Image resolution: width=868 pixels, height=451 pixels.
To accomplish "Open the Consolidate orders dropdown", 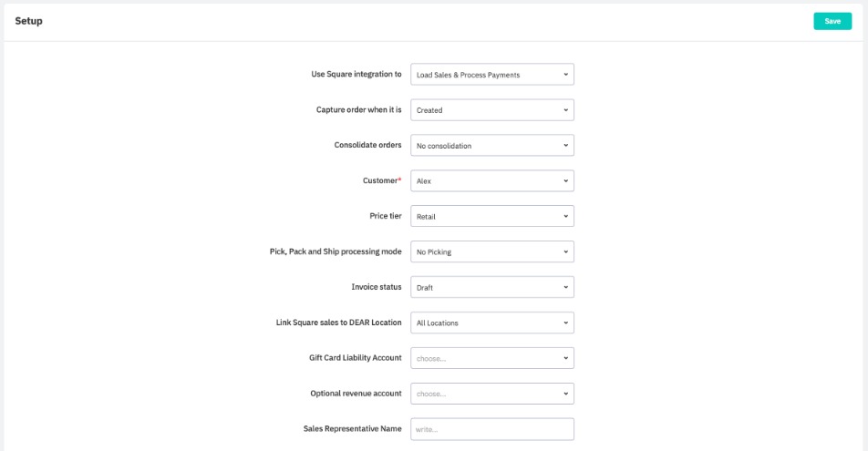I will pyautogui.click(x=491, y=146).
